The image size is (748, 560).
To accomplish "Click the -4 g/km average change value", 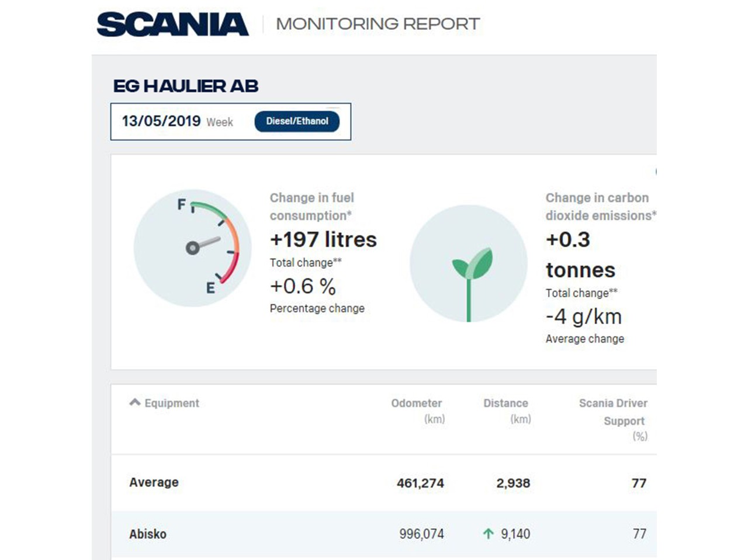I will point(583,316).
